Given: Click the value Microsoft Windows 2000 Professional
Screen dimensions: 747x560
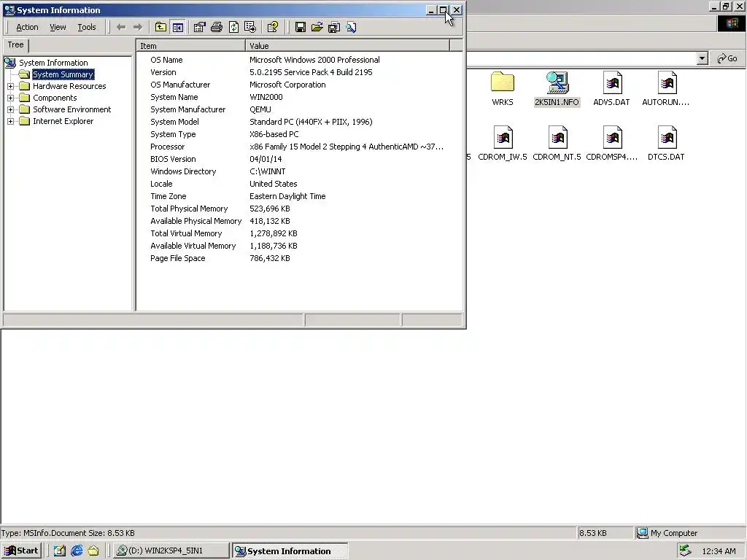Looking at the screenshot, I should coord(314,60).
